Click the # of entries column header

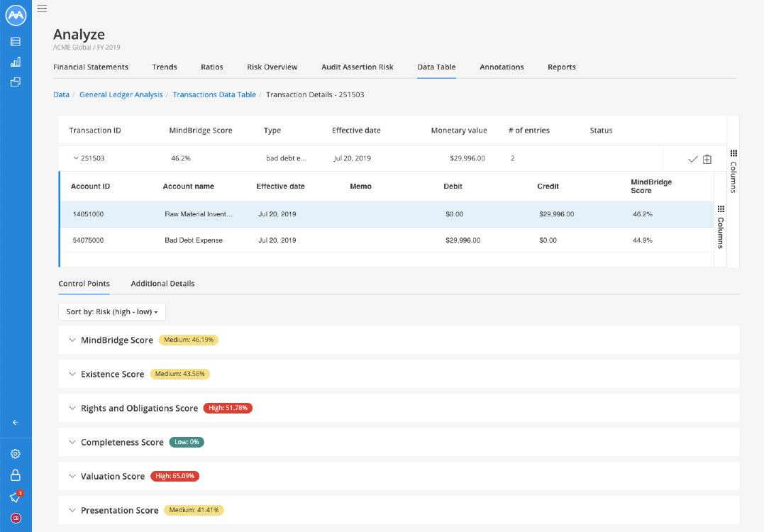pos(529,131)
